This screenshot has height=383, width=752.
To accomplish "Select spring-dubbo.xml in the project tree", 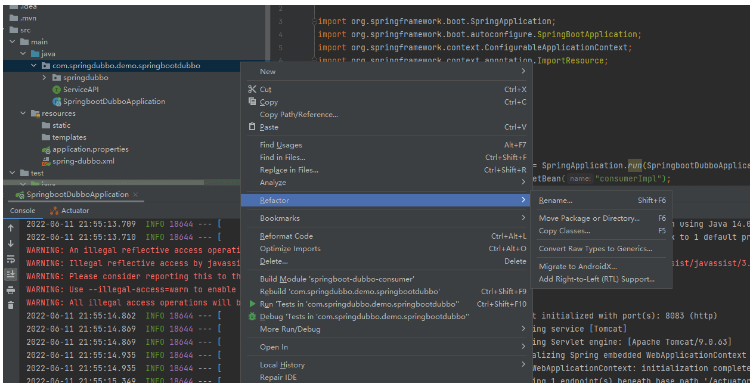I will (x=83, y=162).
